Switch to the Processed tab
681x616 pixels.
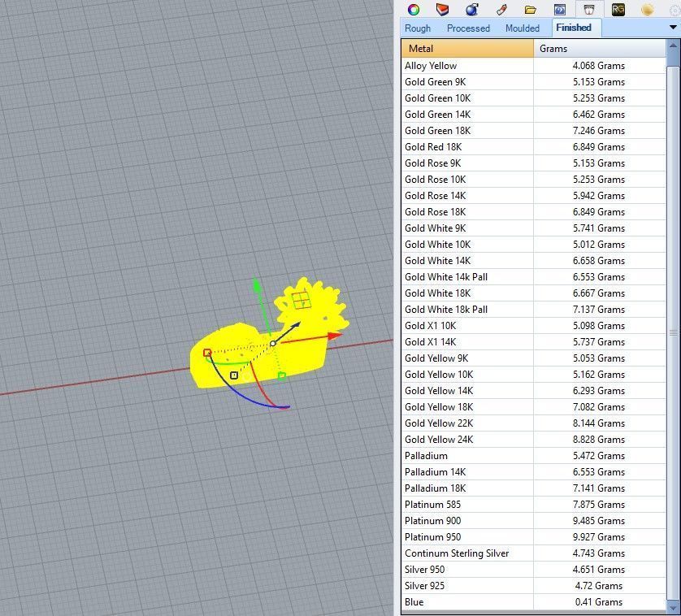(468, 28)
